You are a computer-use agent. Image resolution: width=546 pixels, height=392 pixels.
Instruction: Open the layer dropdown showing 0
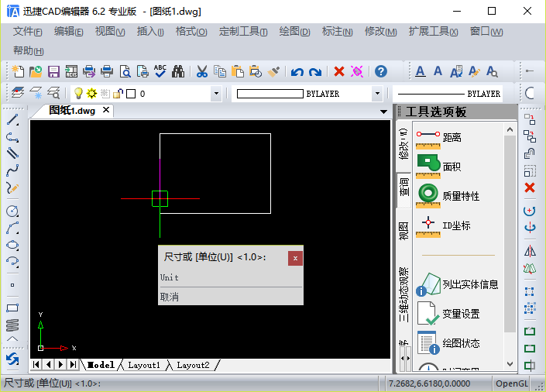tap(216, 94)
